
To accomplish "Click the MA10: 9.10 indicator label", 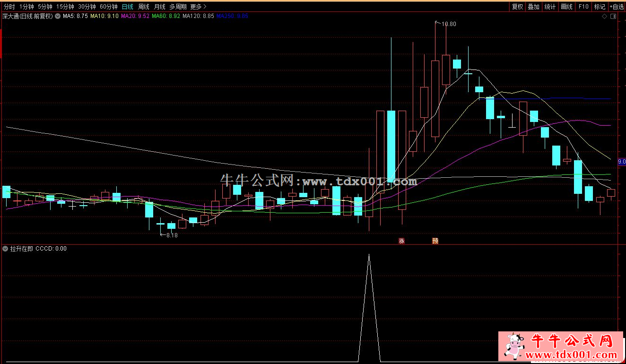I will coord(104,16).
